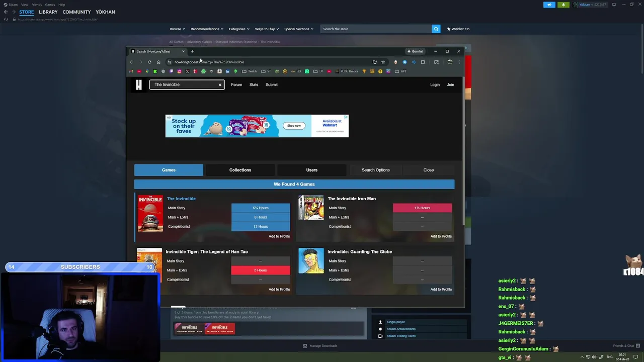Open the PUBG Umbra bookmark
644x362 pixels.
347,71
